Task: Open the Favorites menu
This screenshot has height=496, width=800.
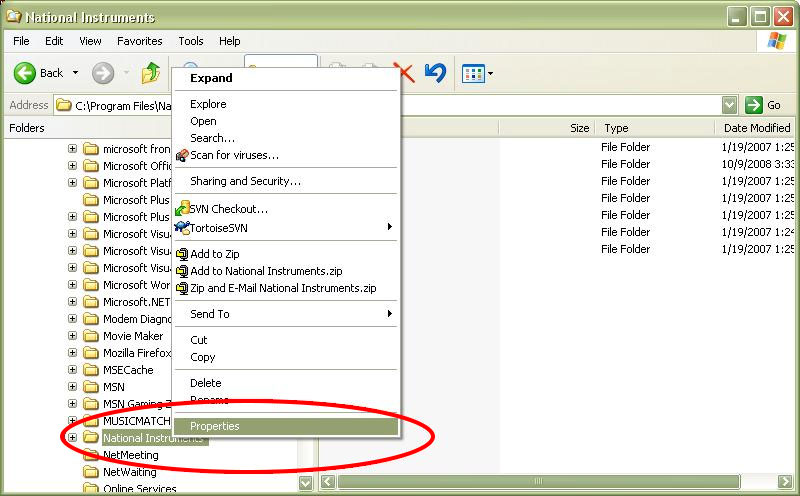Action: [140, 41]
